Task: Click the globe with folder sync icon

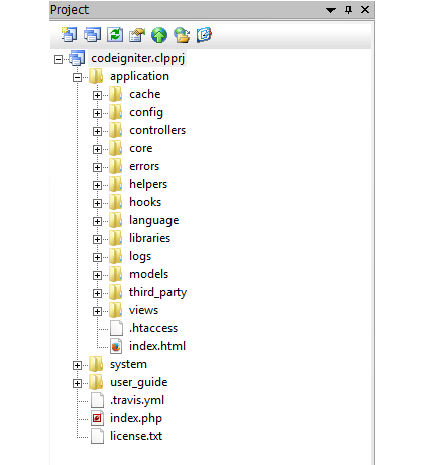Action: pos(182,35)
